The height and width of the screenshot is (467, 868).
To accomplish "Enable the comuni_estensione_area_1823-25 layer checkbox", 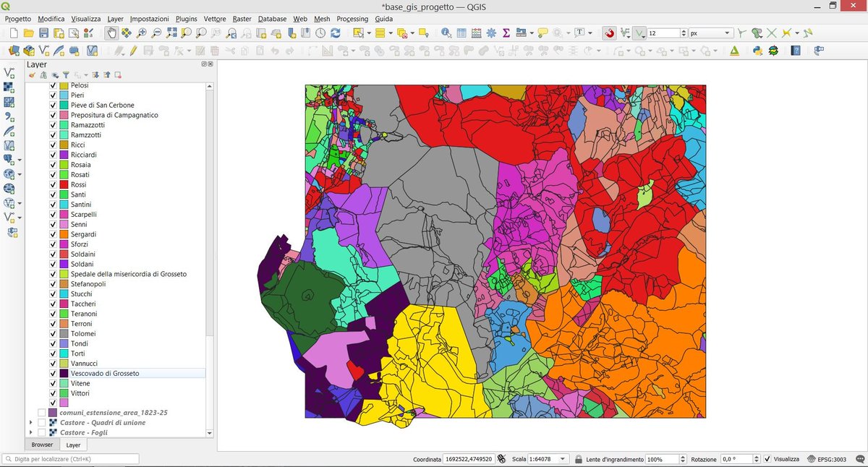I will [42, 412].
